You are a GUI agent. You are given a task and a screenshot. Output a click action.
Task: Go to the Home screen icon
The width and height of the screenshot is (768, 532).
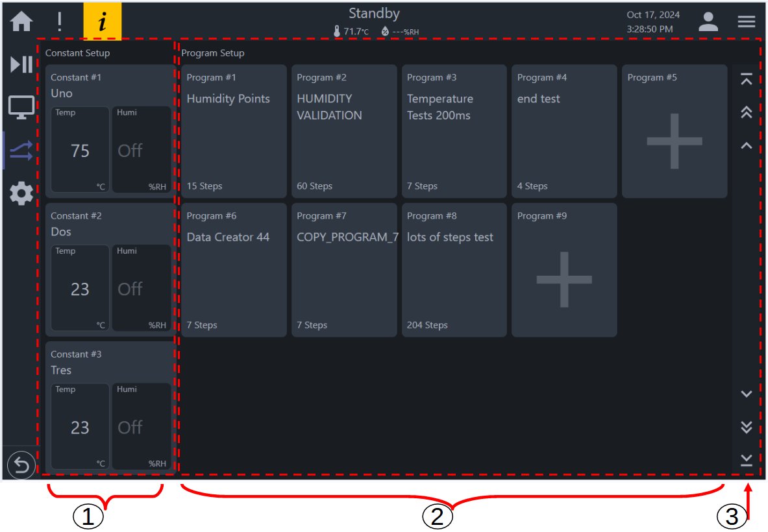tap(21, 21)
